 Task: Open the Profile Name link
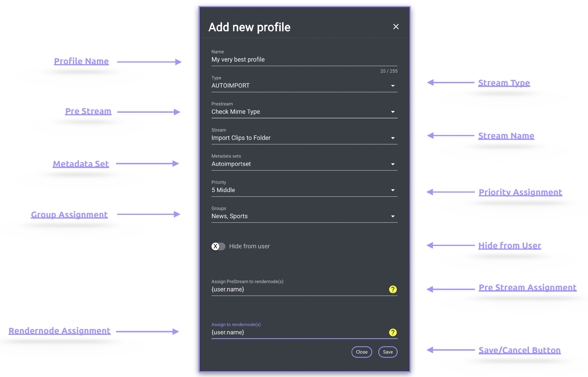coord(81,61)
